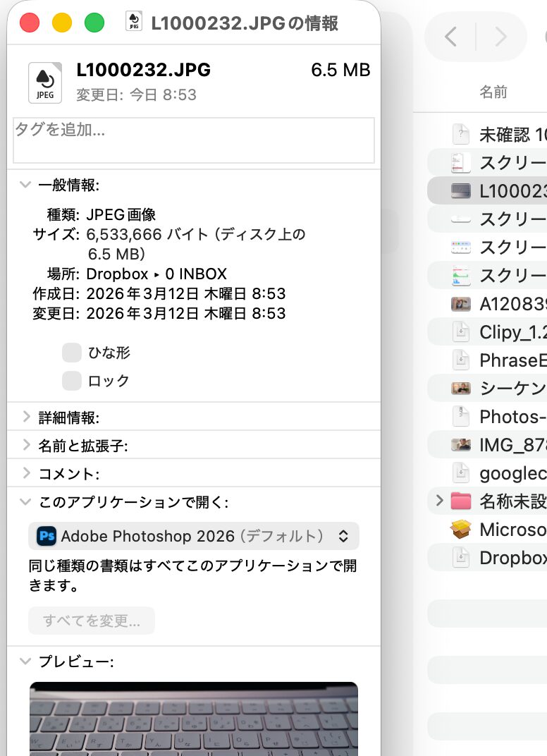547x756 pixels.
Task: Click the JPEG file icon in info header
Action: 44,82
